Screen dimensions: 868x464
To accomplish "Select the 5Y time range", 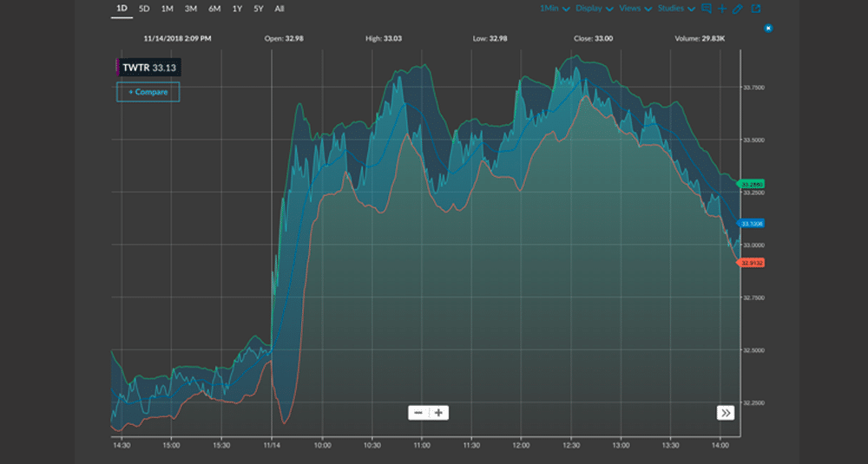I will [258, 9].
